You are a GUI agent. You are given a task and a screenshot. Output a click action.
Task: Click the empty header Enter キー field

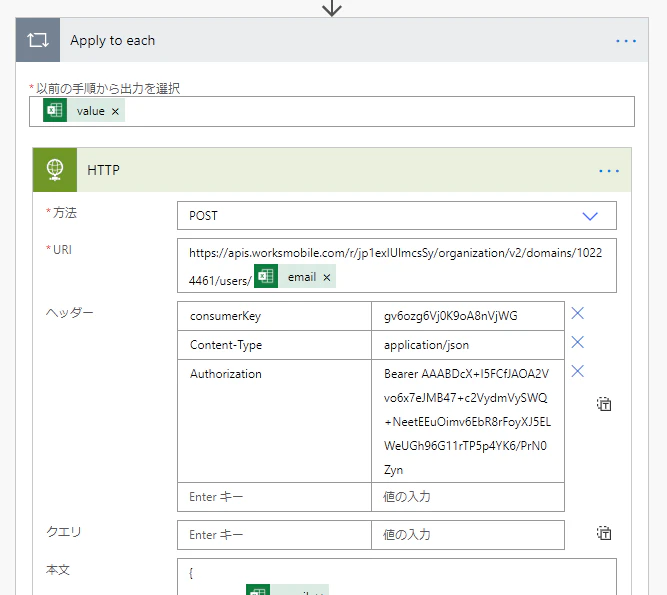274,497
